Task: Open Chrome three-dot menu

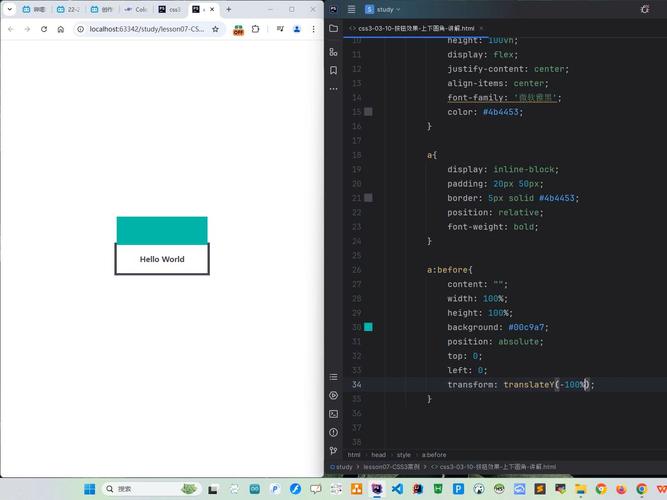Action: (314, 29)
